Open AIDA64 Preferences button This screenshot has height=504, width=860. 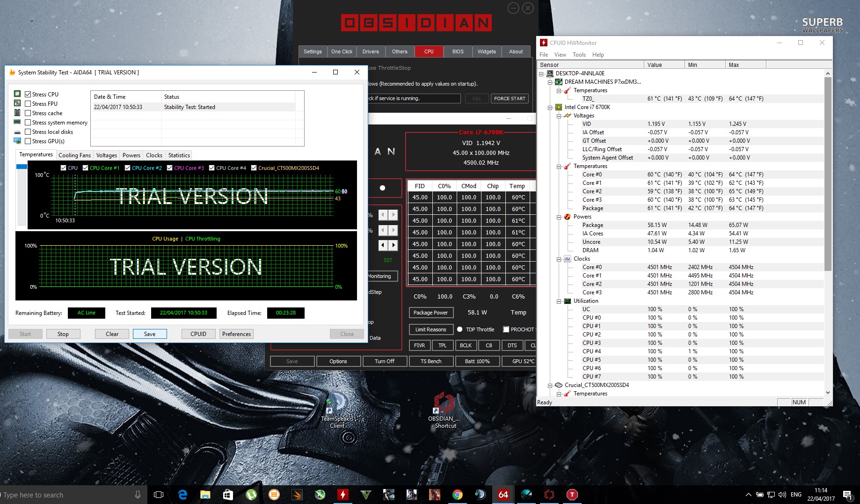237,334
